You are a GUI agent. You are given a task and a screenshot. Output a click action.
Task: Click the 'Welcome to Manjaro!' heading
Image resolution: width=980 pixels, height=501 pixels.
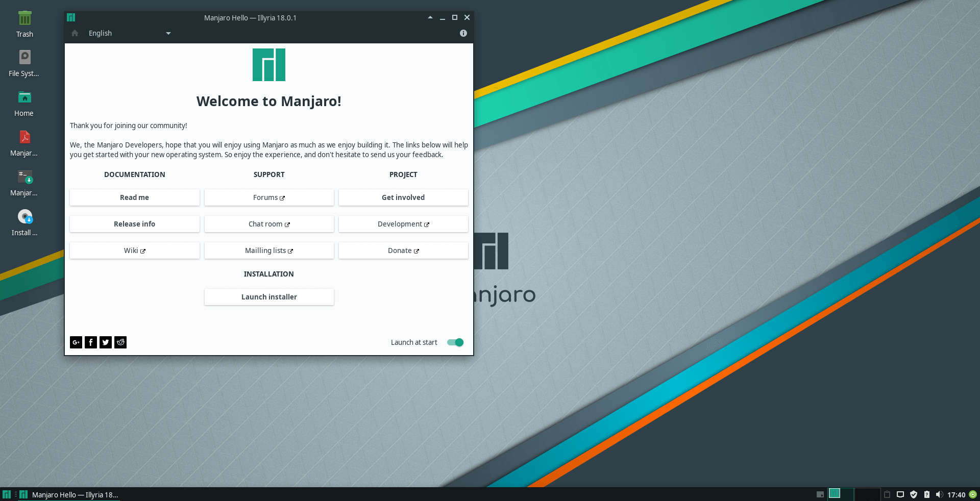269,101
